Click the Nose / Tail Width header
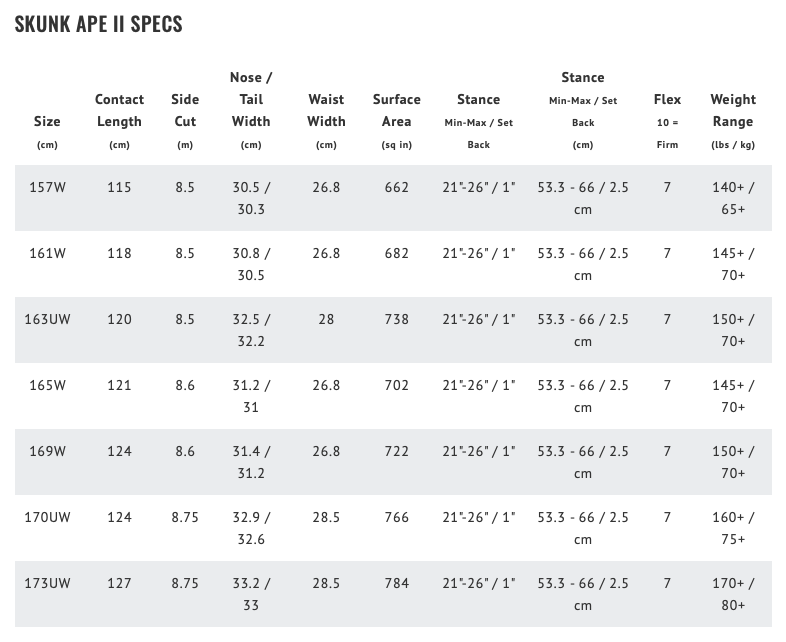This screenshot has height=642, width=786. (x=251, y=99)
